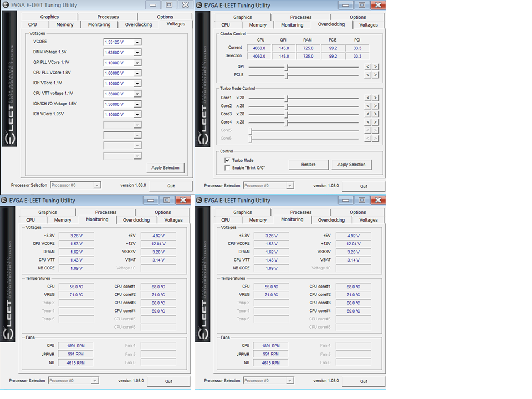The width and height of the screenshot is (532, 399).
Task: Click Apply Selection in Voltages window
Action: point(165,168)
